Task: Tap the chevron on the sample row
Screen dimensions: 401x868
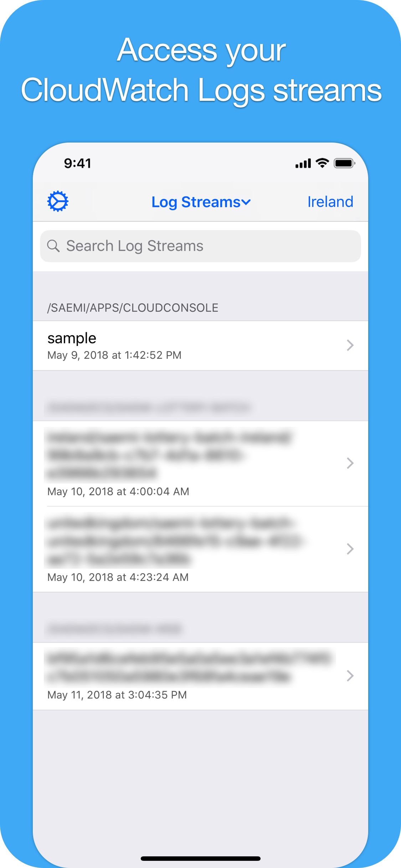Action: (x=350, y=345)
